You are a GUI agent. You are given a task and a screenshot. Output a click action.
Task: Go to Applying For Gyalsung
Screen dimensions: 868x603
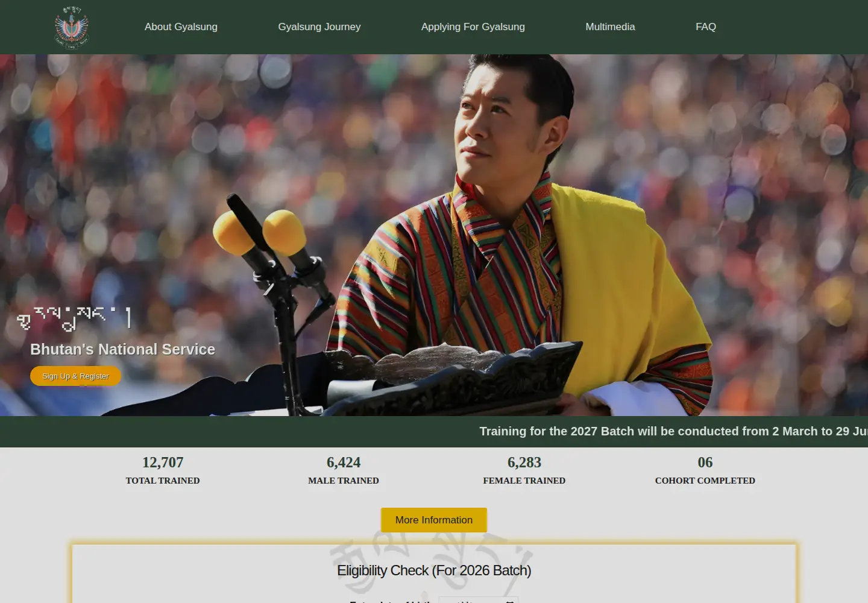pos(473,27)
